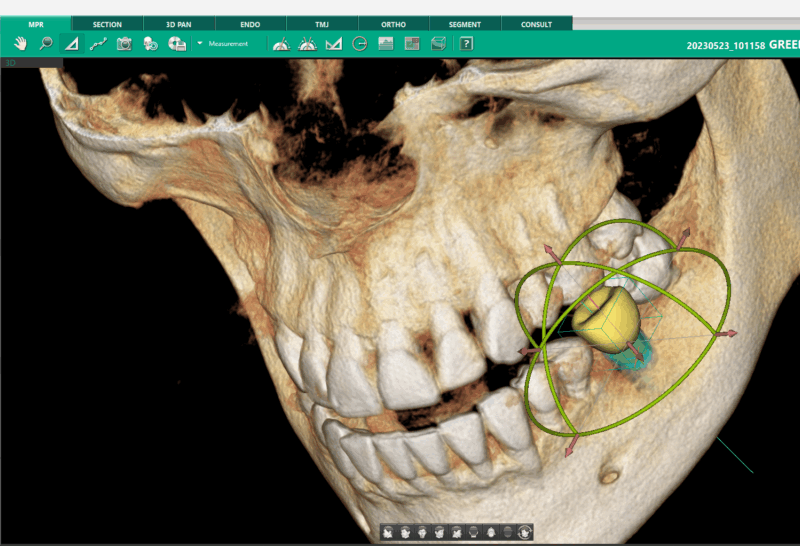The image size is (800, 546).
Task: Click the help question mark icon
Action: [x=466, y=44]
